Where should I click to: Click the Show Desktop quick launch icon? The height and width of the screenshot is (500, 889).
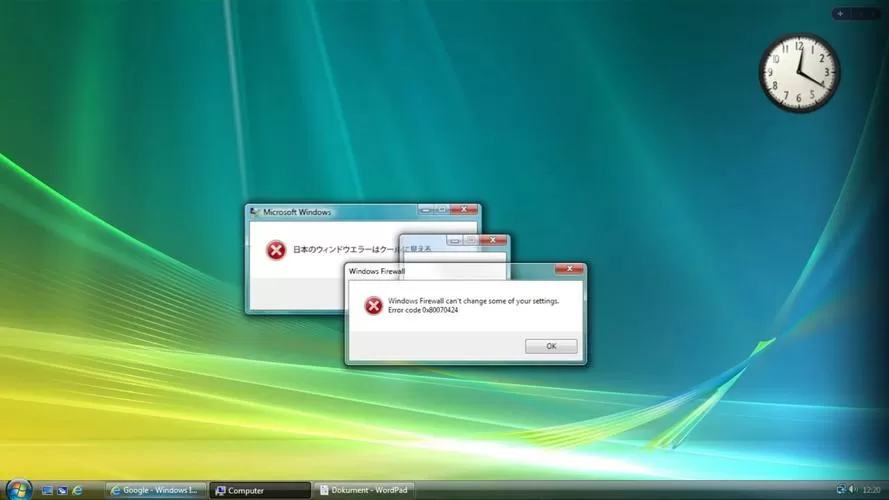[47, 490]
